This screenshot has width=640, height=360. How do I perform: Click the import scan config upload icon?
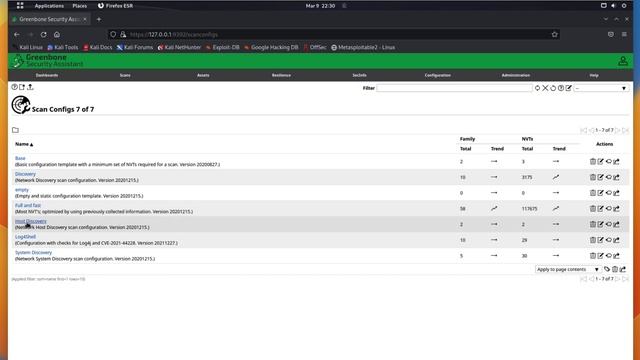(30, 87)
